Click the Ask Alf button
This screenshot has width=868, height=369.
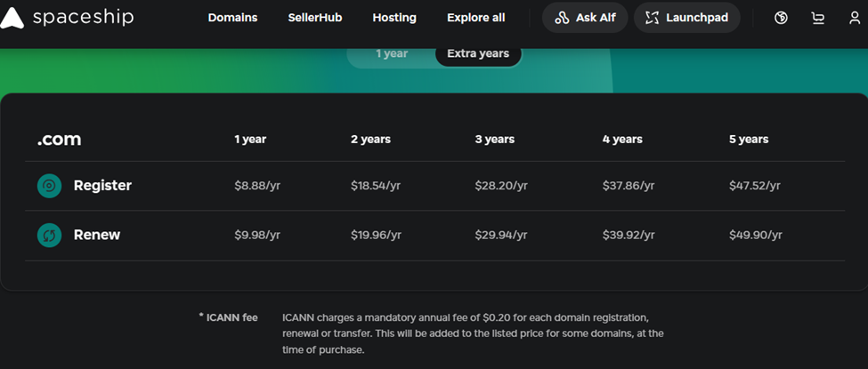[x=585, y=18]
